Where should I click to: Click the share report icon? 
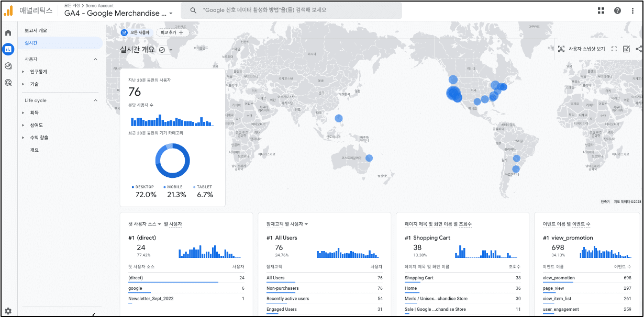(x=639, y=49)
